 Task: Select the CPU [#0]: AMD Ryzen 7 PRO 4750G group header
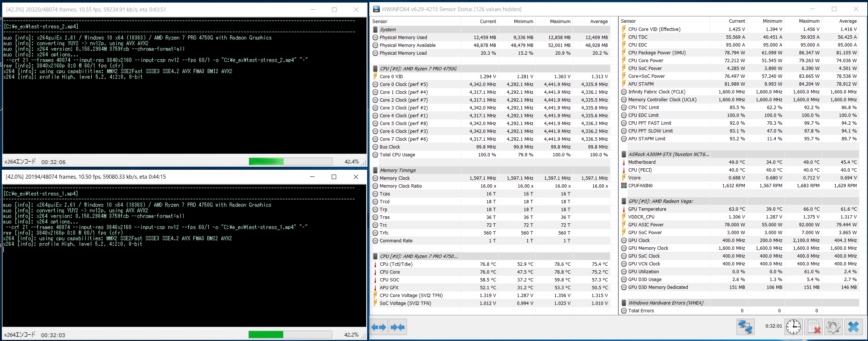(491, 68)
